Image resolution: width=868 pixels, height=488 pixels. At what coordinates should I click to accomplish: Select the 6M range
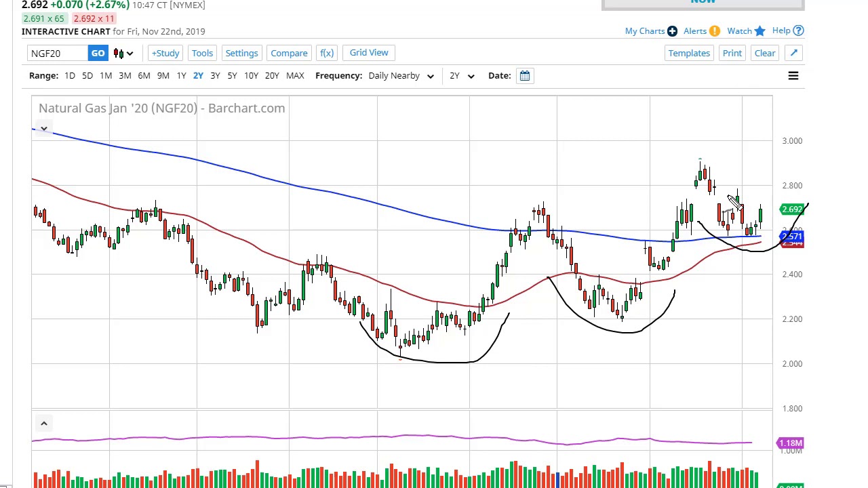pos(144,75)
